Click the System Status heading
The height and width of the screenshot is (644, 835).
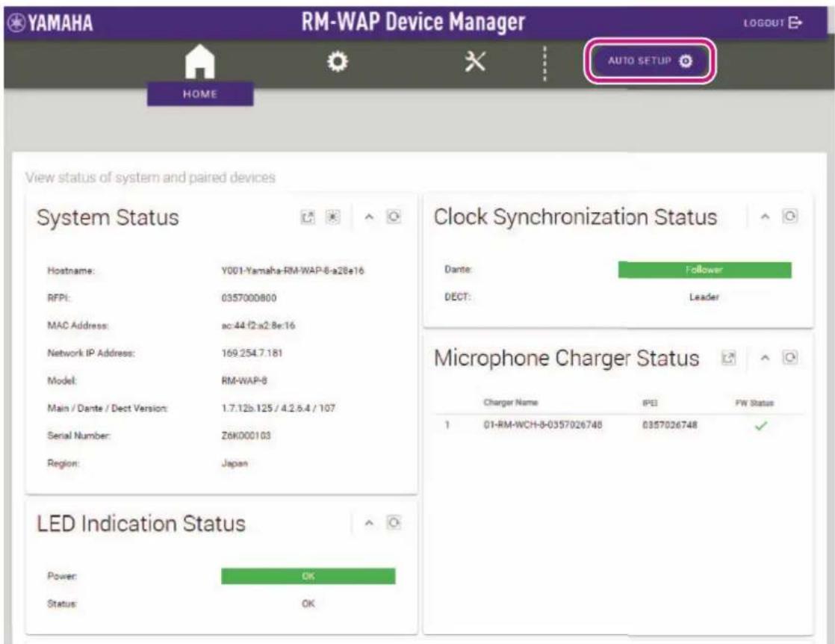pyautogui.click(x=108, y=218)
